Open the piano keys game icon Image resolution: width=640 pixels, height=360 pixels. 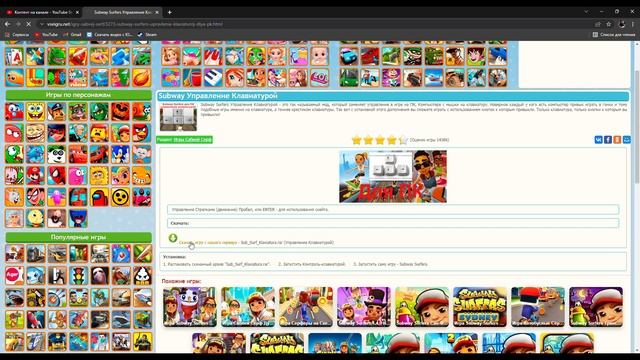[213, 78]
